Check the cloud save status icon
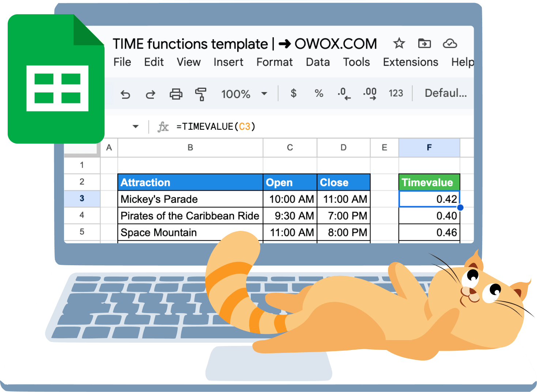 450,43
